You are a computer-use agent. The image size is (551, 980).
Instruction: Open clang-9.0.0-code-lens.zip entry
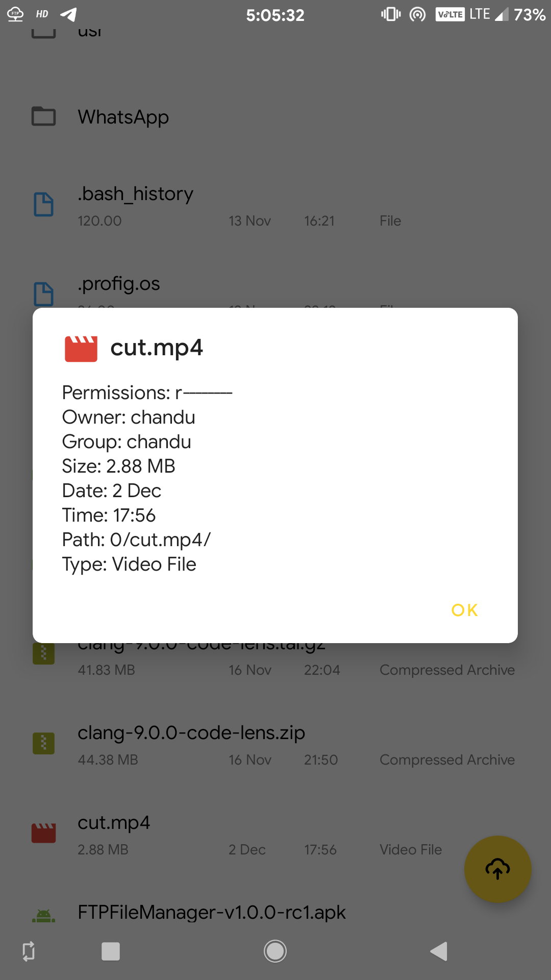tap(191, 733)
